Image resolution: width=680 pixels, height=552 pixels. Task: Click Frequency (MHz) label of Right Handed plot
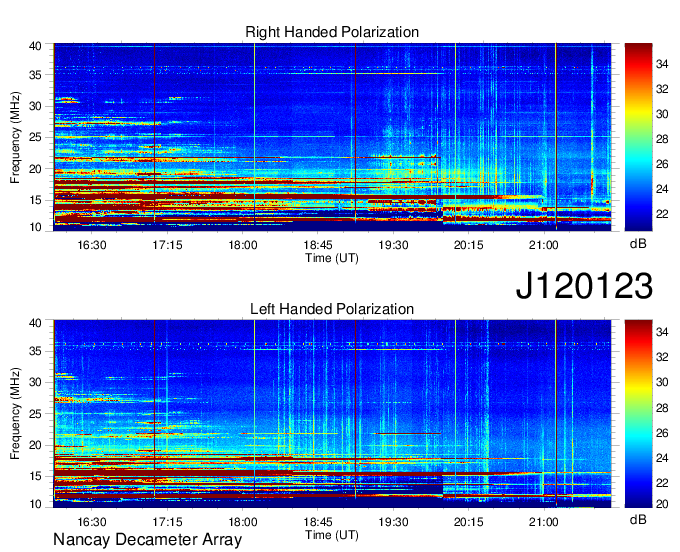click(x=15, y=137)
